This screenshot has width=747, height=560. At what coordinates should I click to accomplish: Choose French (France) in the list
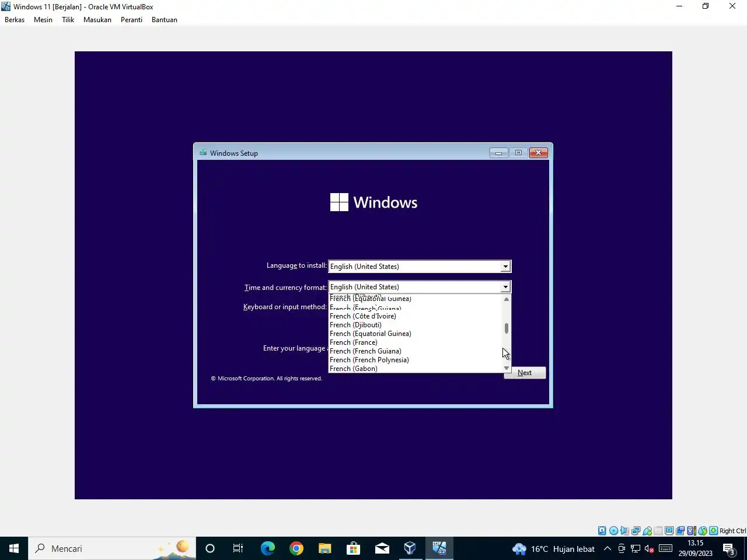(354, 342)
